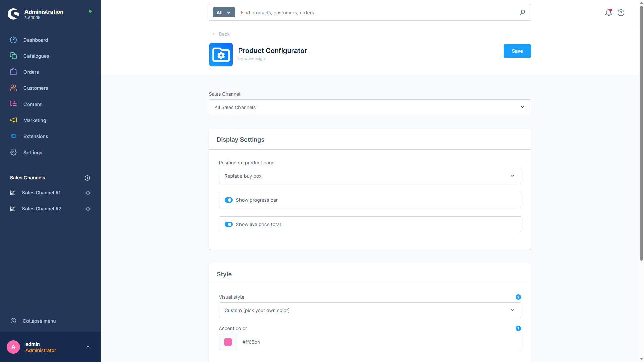Open the pink accent color swatch
644x362 pixels.
pyautogui.click(x=228, y=342)
